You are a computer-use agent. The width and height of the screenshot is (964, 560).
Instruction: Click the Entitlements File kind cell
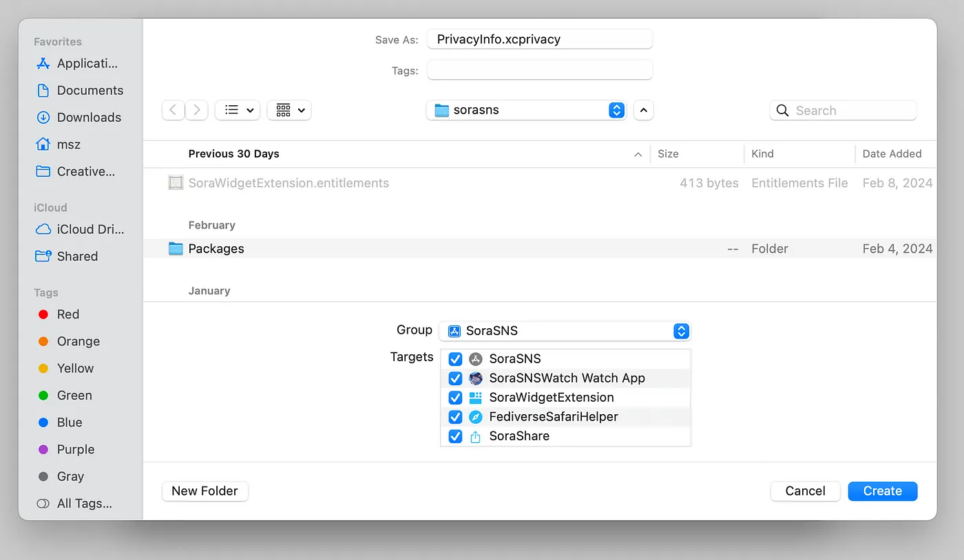click(x=799, y=183)
